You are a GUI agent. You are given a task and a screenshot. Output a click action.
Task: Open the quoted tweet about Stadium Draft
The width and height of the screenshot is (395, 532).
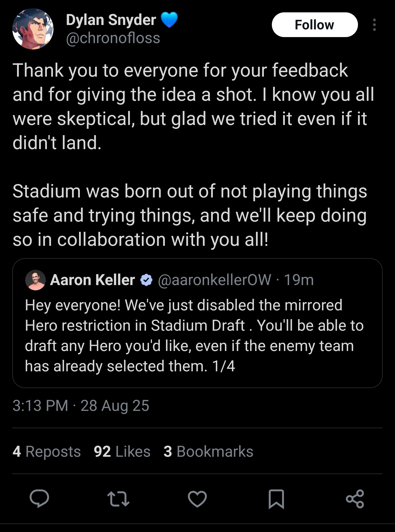(197, 336)
